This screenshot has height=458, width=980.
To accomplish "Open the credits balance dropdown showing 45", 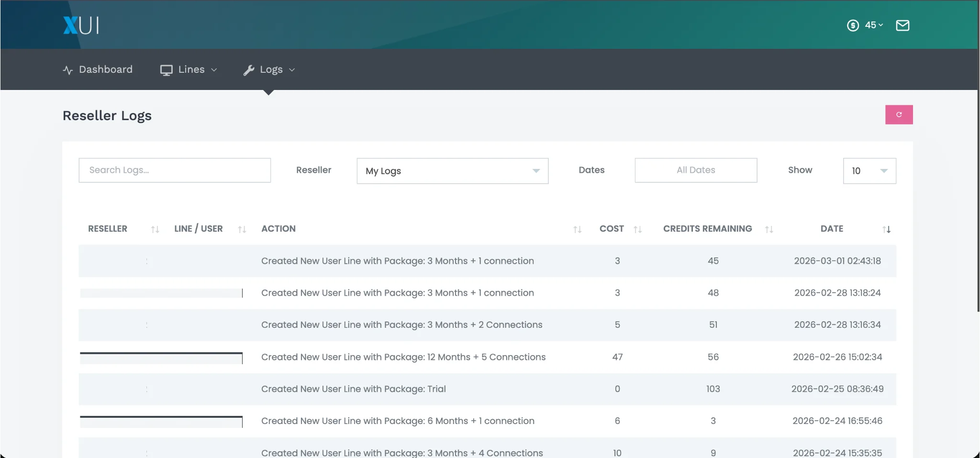I will pos(873,25).
